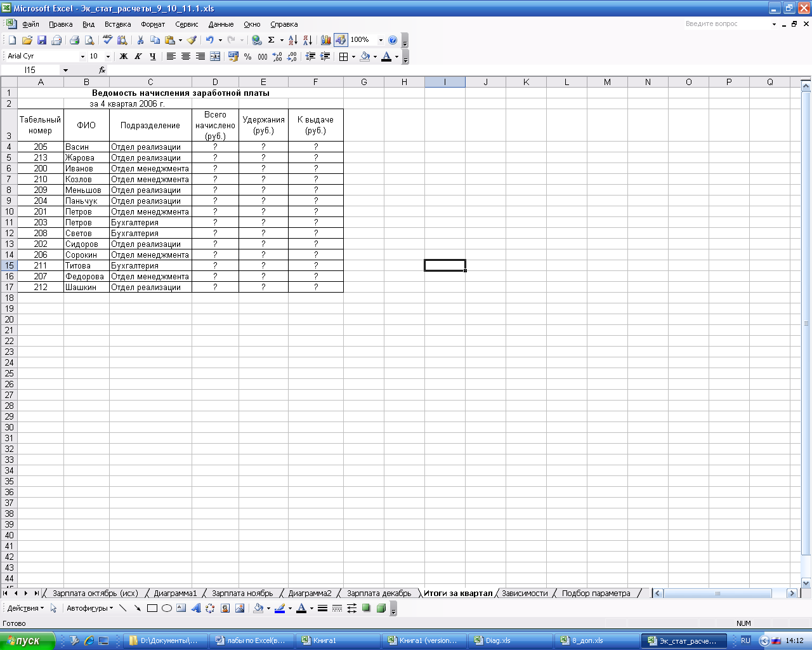Merge and center the selected cells
The height and width of the screenshot is (650, 812).
click(x=215, y=56)
